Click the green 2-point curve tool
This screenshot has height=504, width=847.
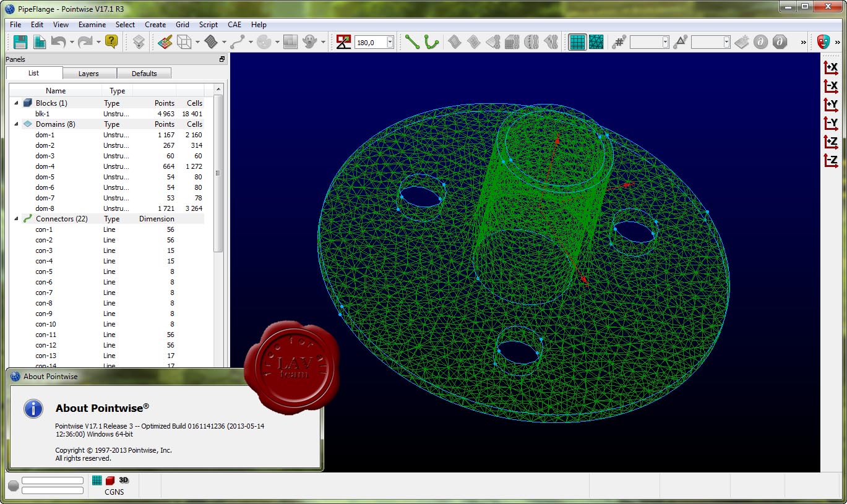412,41
